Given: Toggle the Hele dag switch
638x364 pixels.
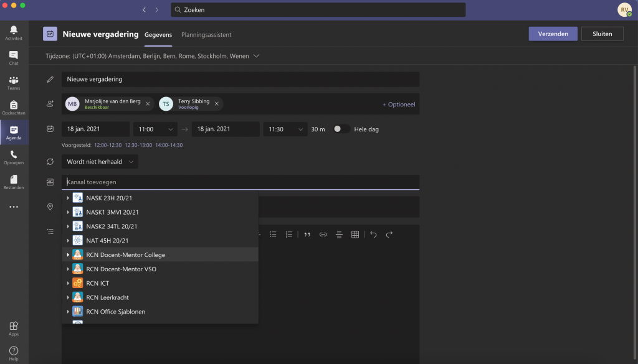Looking at the screenshot, I should (341, 129).
